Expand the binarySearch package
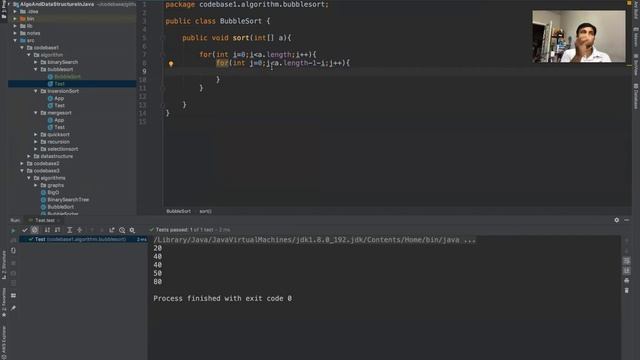This screenshot has width=640, height=360. coord(36,62)
